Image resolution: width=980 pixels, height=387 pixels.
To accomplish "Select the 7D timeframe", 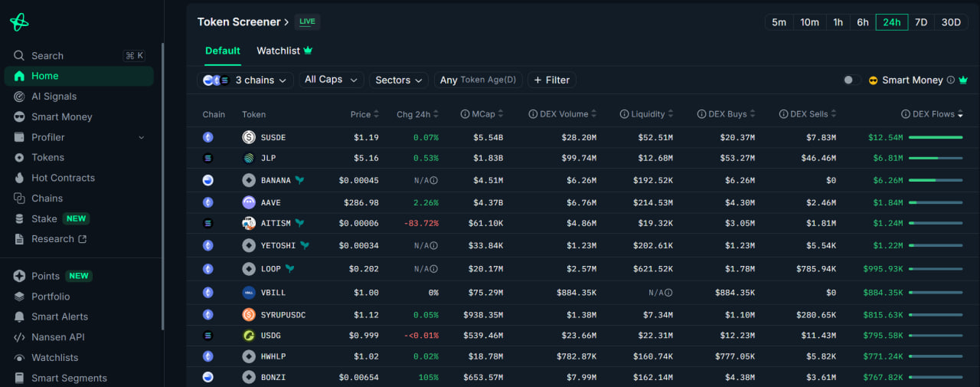I will (921, 22).
